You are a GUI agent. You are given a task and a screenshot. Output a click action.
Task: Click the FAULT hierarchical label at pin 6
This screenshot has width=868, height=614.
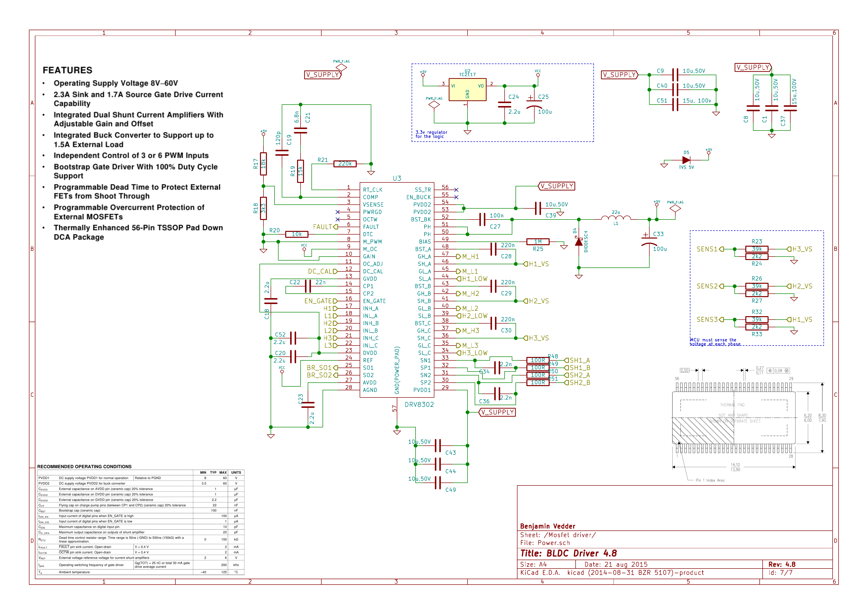pos(325,227)
